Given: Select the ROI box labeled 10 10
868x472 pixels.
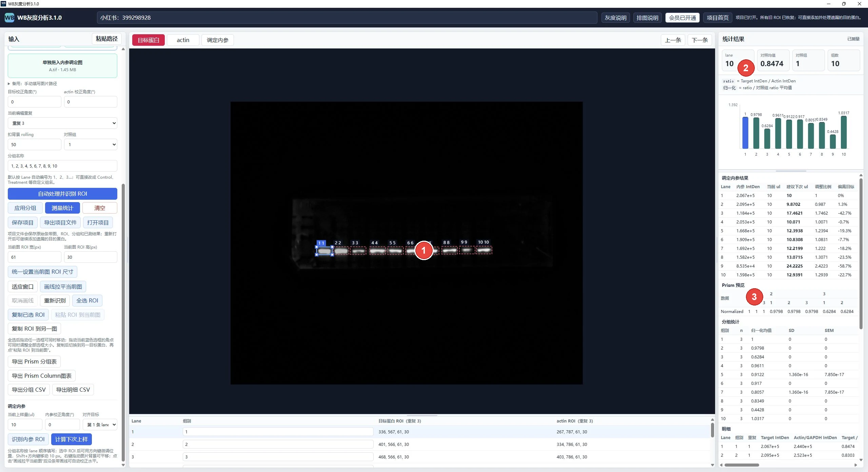Looking at the screenshot, I should [x=484, y=250].
